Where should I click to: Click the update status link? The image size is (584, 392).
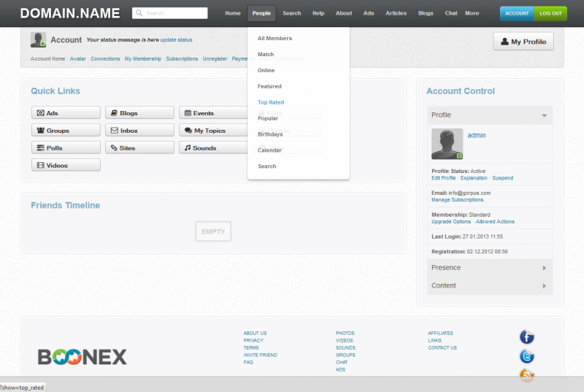(x=177, y=39)
